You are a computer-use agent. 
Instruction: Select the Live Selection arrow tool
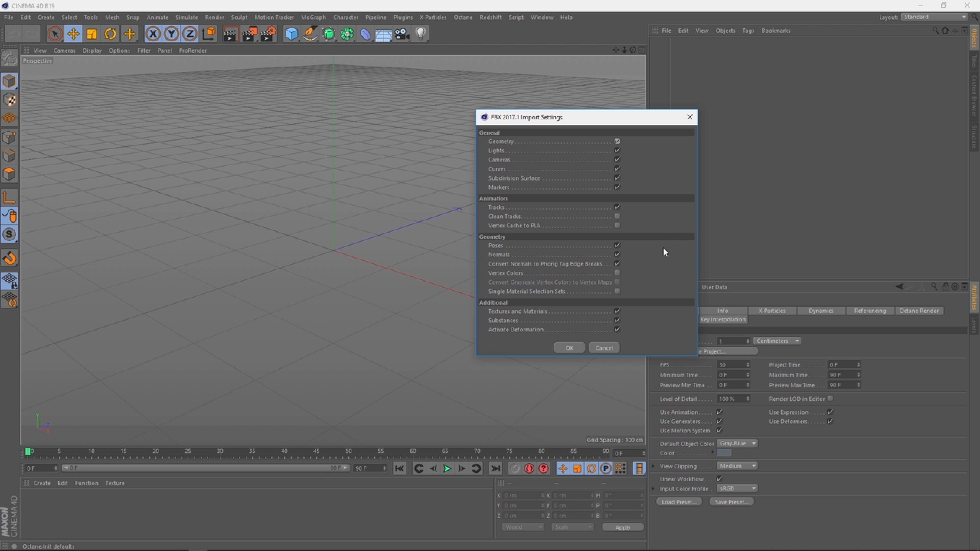(55, 34)
